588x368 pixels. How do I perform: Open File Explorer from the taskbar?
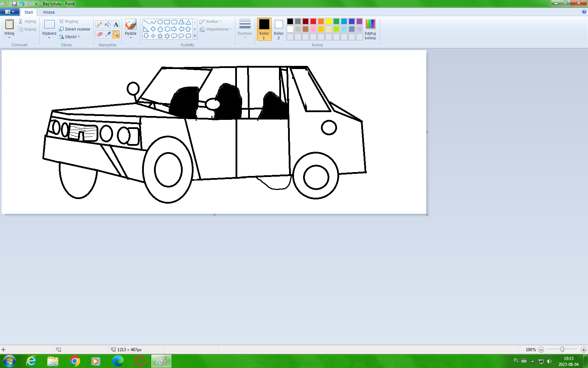tap(53, 361)
